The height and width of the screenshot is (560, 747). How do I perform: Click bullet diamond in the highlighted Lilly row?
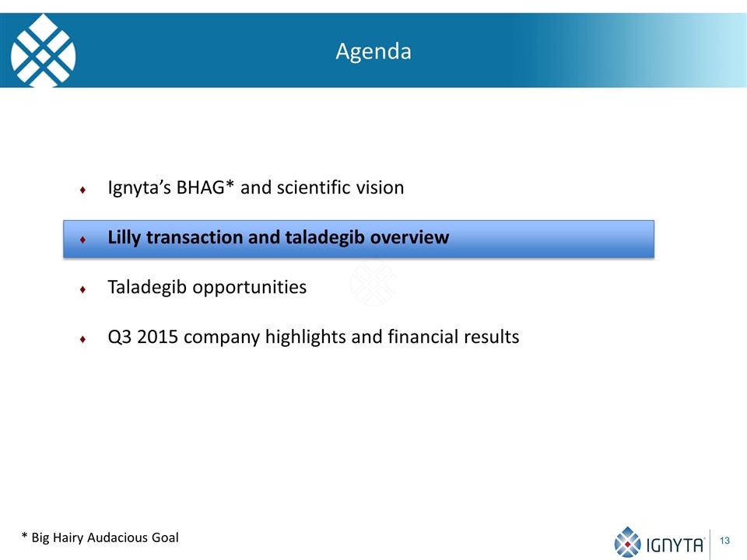[x=83, y=240]
